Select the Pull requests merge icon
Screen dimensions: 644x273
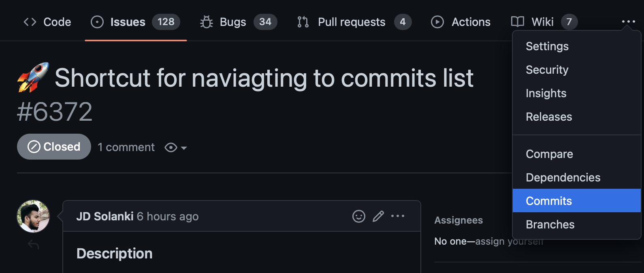coord(303,22)
